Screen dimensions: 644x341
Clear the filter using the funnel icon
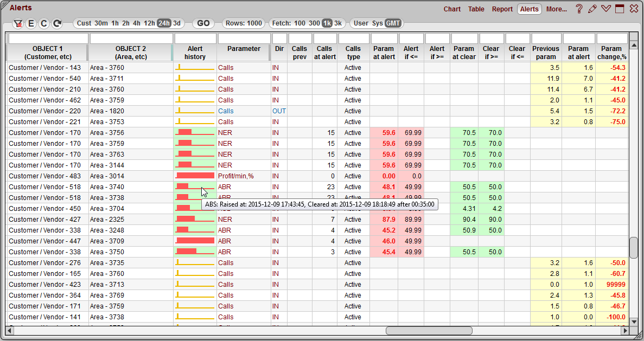[x=18, y=23]
